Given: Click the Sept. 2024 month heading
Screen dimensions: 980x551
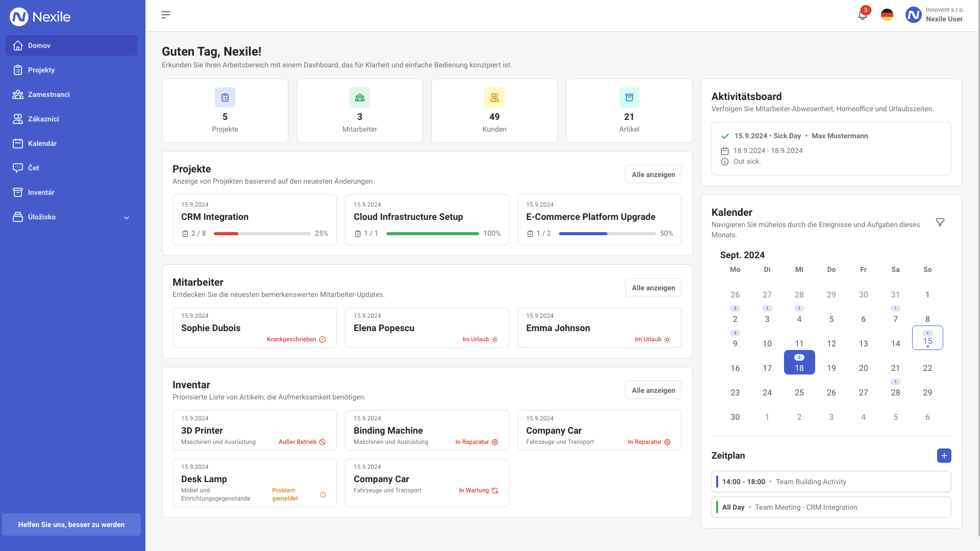Looking at the screenshot, I should click(x=742, y=255).
